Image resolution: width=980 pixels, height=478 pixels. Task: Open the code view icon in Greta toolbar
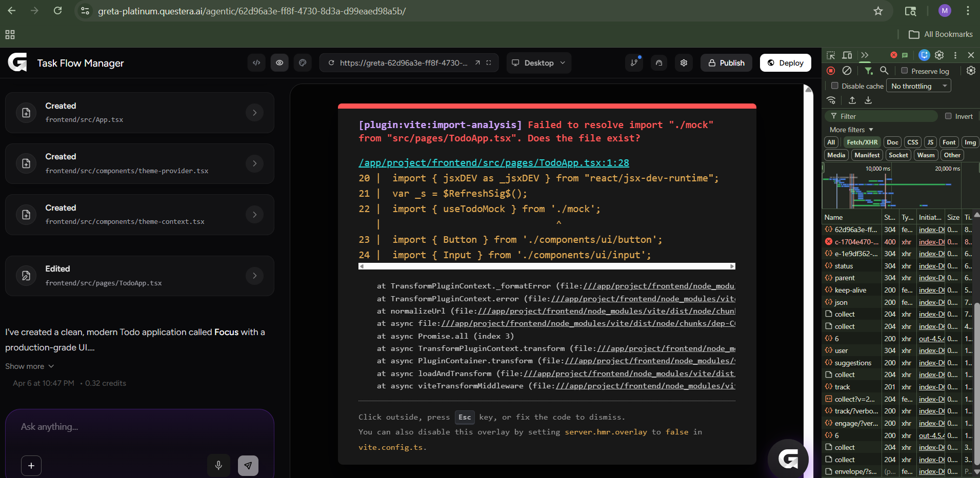pyautogui.click(x=256, y=63)
